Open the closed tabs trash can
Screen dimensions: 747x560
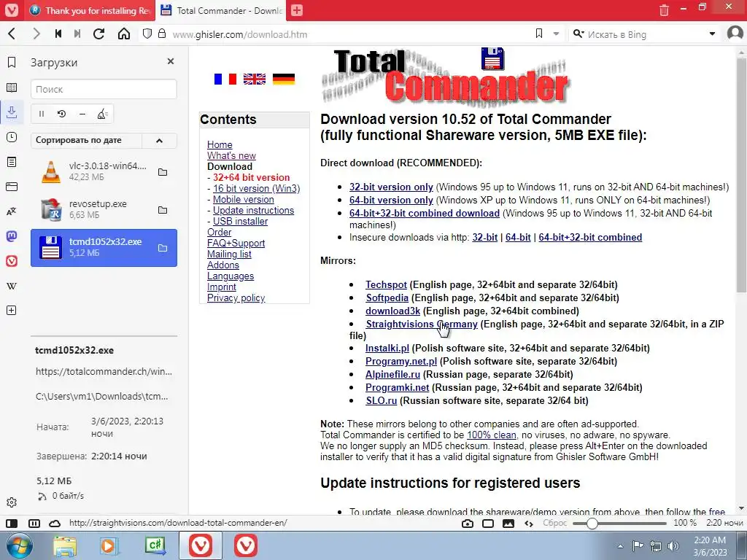click(x=664, y=9)
